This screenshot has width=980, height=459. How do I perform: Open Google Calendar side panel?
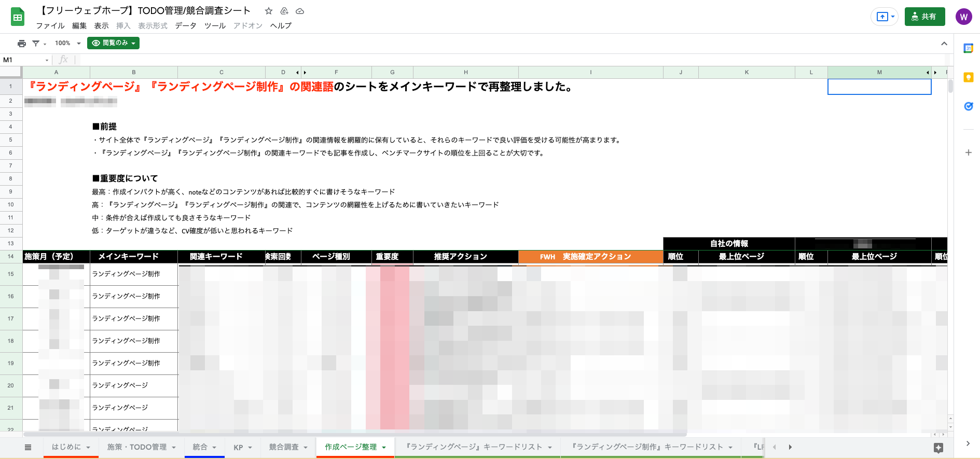968,48
